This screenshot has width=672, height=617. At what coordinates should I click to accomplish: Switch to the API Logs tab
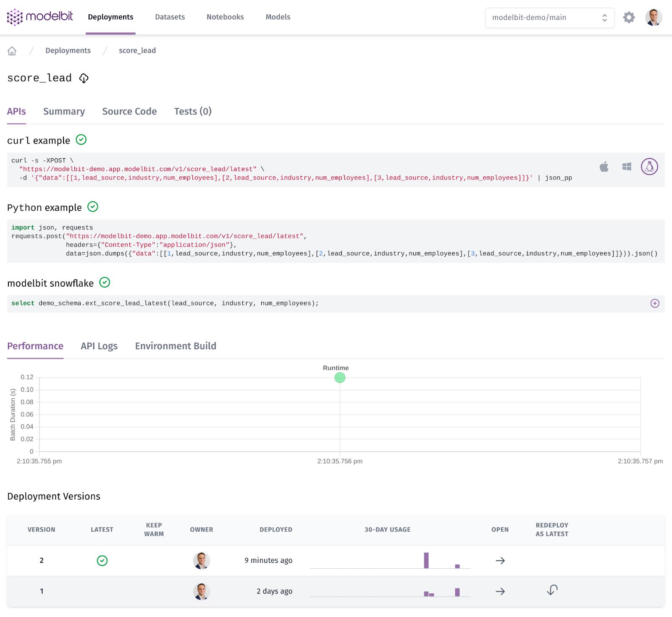pos(99,346)
